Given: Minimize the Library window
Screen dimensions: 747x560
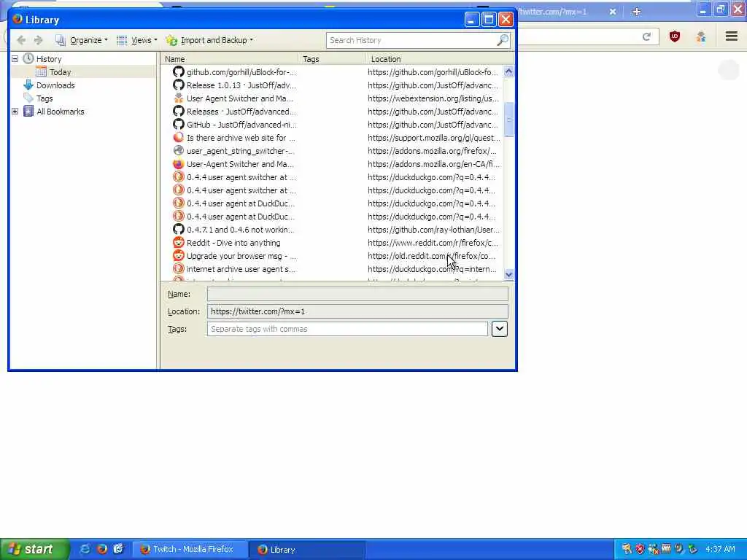Looking at the screenshot, I should tap(471, 20).
